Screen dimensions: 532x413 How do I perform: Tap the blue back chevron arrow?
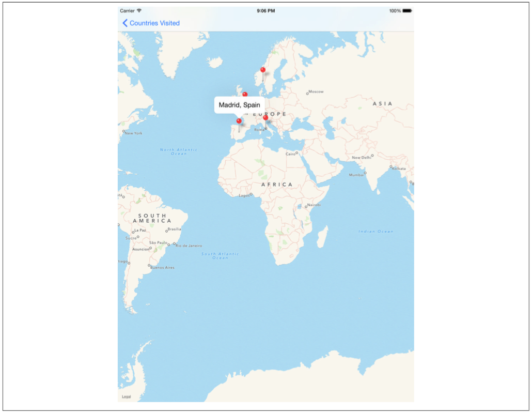click(125, 23)
